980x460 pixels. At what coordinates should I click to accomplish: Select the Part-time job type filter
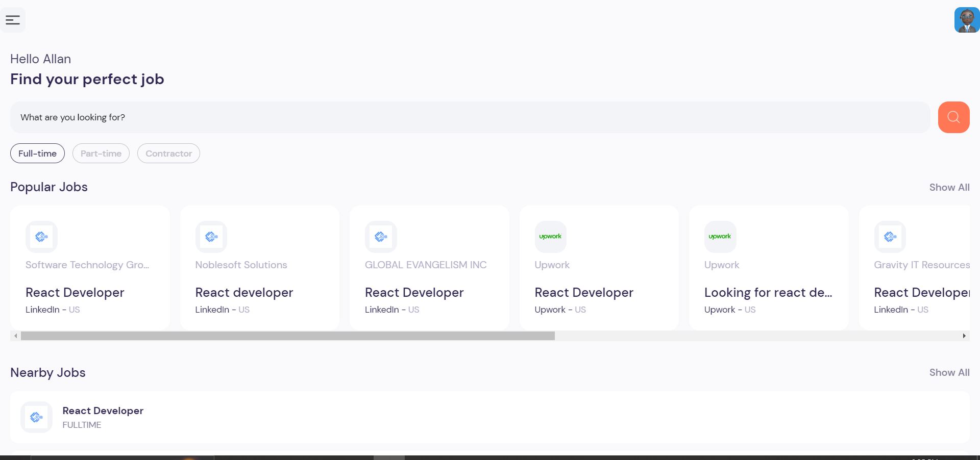coord(101,154)
